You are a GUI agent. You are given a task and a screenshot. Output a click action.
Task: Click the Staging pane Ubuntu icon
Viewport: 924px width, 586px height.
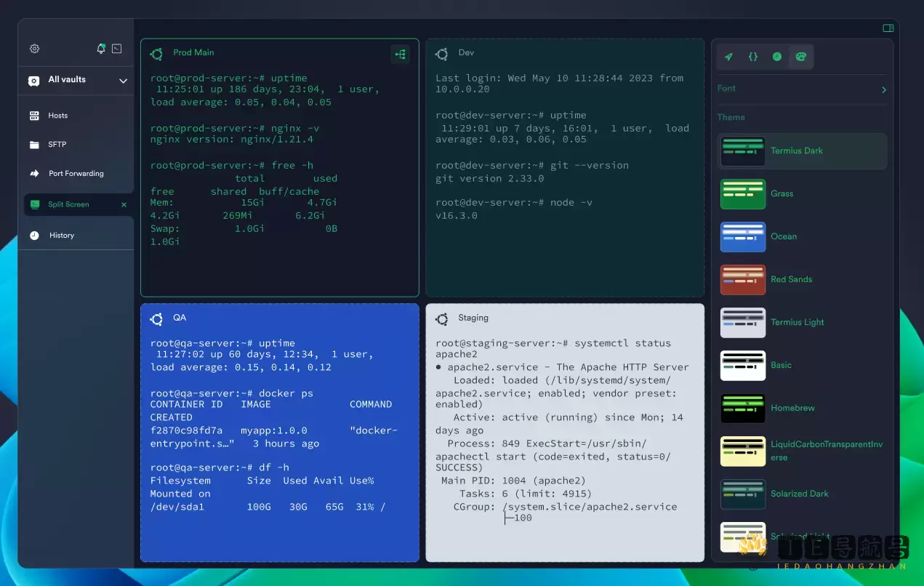pyautogui.click(x=441, y=319)
